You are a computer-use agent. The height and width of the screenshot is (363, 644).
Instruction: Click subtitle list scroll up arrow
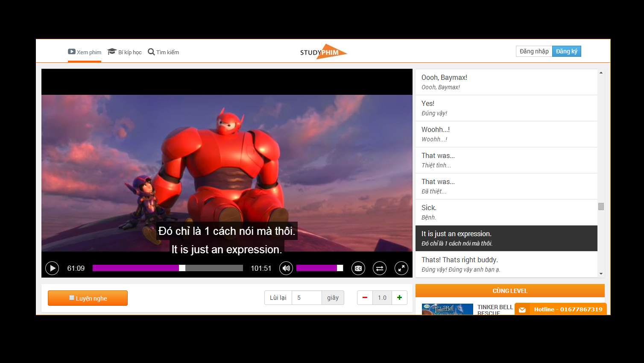[601, 73]
